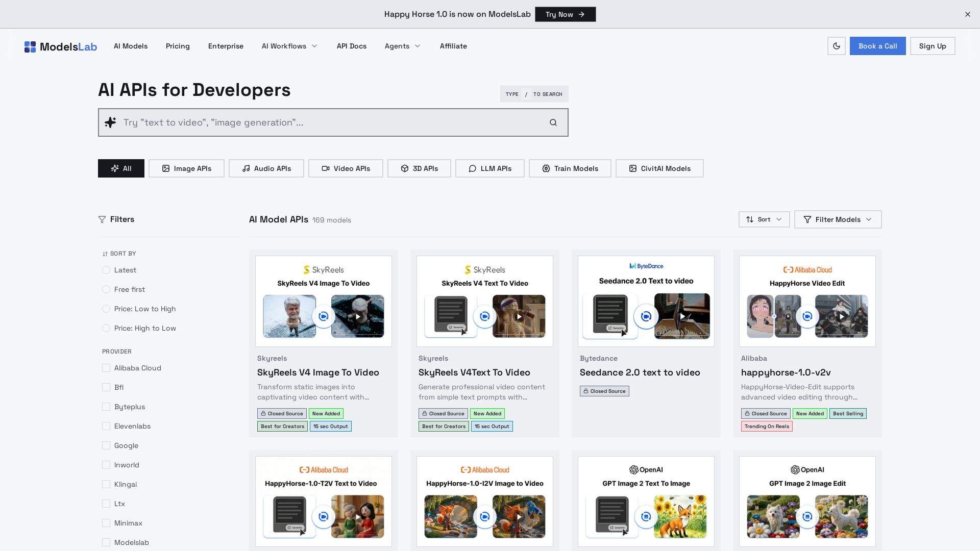
Task: Check the Alibaba Cloud provider checkbox
Action: (x=106, y=368)
